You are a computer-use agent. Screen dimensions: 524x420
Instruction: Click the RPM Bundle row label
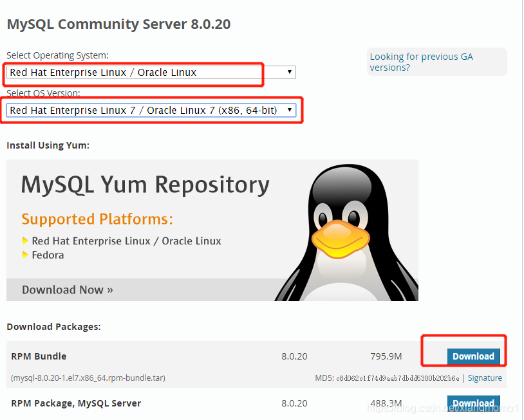click(x=39, y=356)
